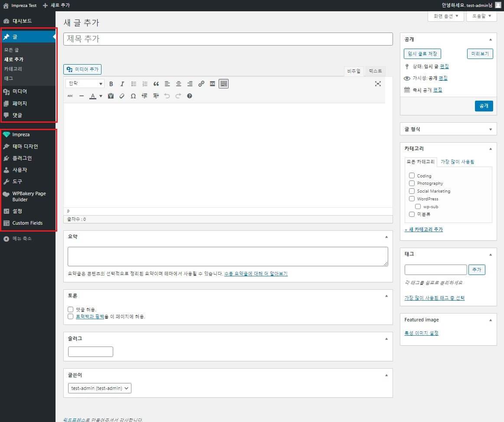The height and width of the screenshot is (422, 504).
Task: Toggle the second toolbar row
Action: 224,84
